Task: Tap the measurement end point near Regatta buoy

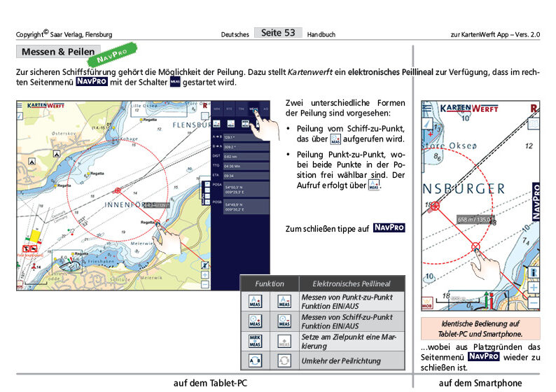Action: [158, 223]
